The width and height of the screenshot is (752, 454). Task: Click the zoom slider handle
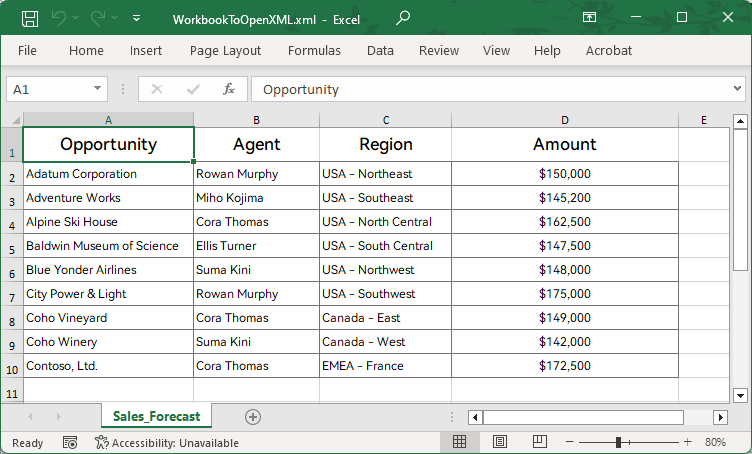pyautogui.click(x=619, y=442)
